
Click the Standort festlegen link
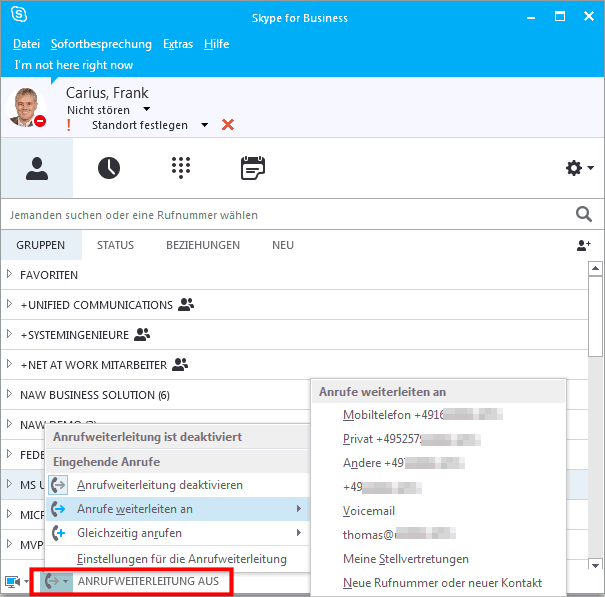[x=140, y=125]
